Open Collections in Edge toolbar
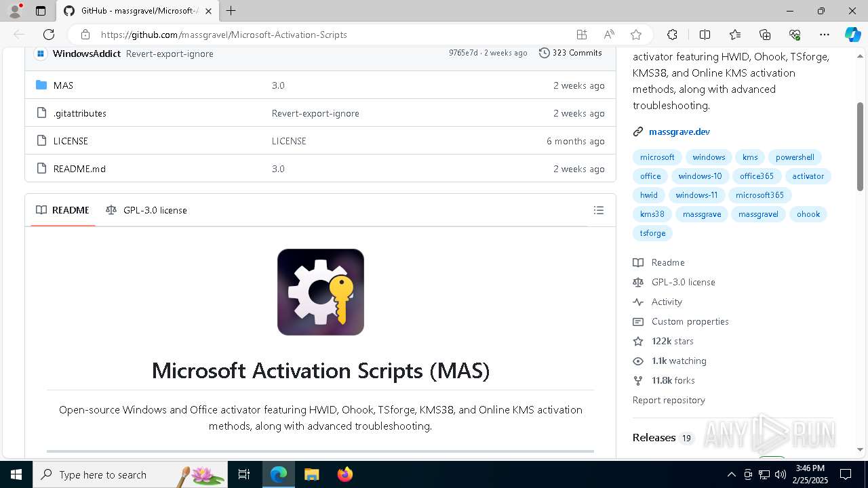 (x=765, y=35)
